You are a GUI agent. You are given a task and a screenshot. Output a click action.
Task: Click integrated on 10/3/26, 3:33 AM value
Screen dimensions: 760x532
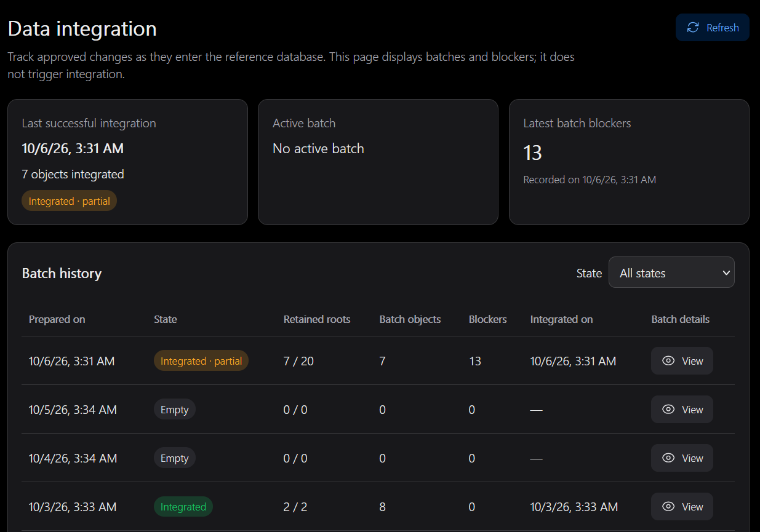coord(574,507)
